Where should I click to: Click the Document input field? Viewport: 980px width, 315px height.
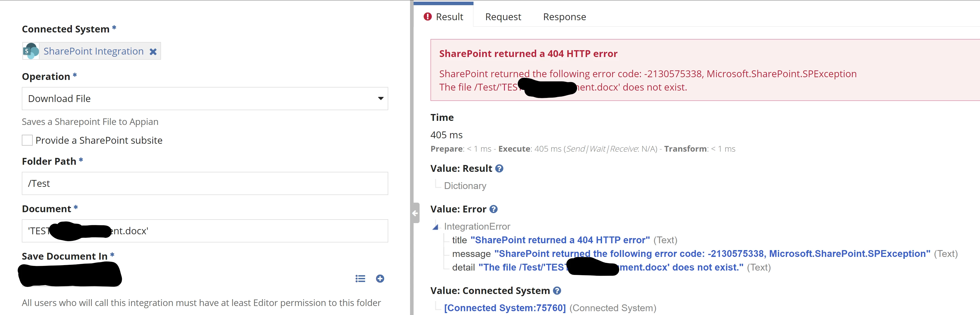(205, 231)
